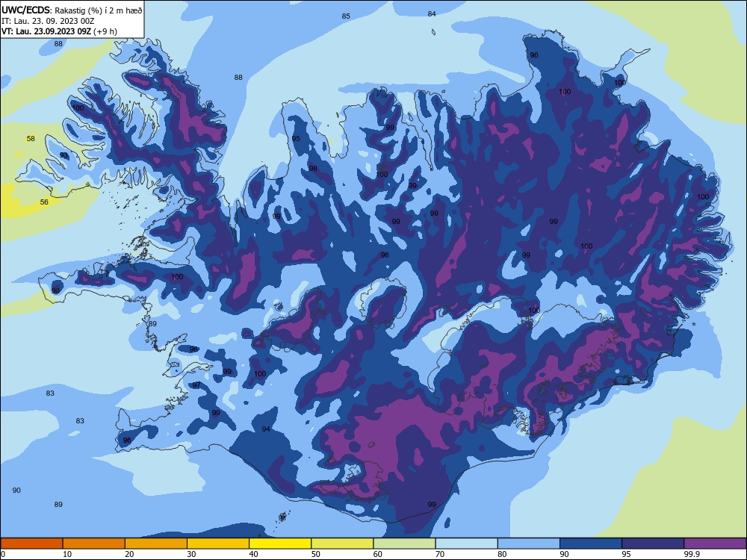Click the '30' tick label on the color scale
Screen dimensions: 747x560
click(x=191, y=554)
